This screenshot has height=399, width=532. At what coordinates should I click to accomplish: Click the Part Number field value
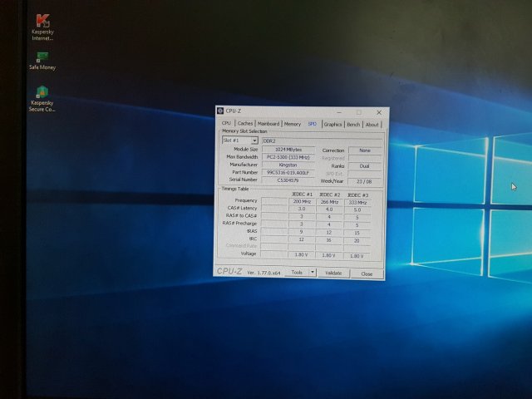click(288, 172)
